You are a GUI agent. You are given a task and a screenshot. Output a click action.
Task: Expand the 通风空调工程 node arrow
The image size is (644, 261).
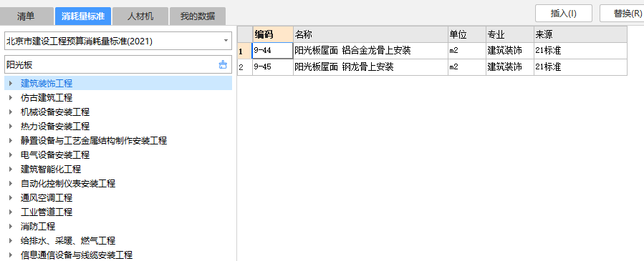tap(11, 198)
